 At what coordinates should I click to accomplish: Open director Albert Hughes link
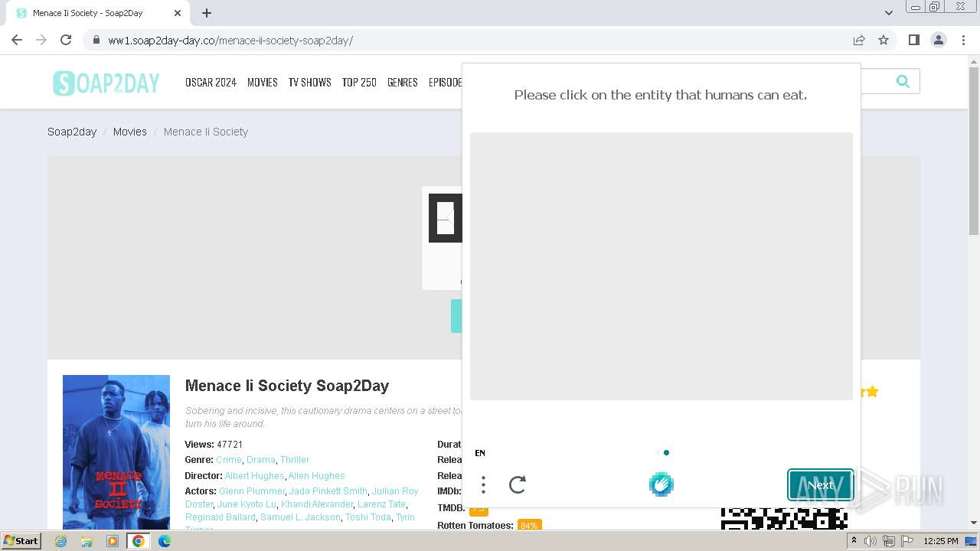pyautogui.click(x=254, y=476)
